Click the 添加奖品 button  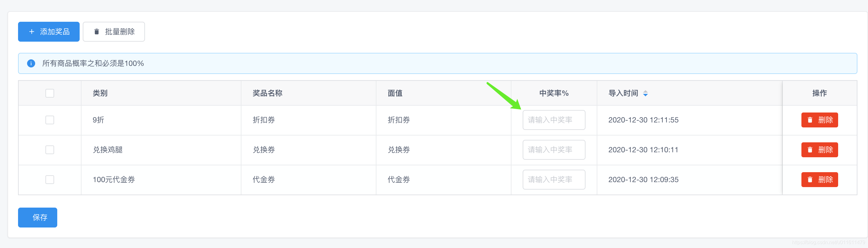click(x=49, y=32)
